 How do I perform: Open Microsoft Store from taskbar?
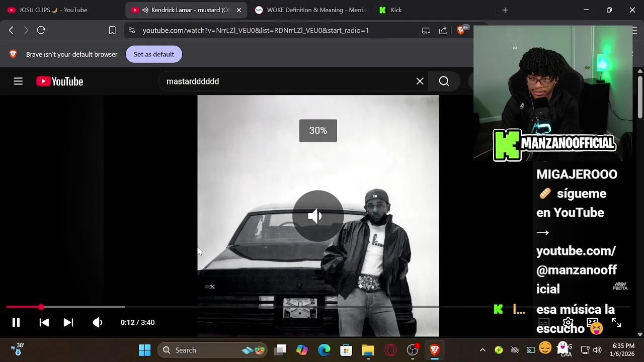pos(346,350)
